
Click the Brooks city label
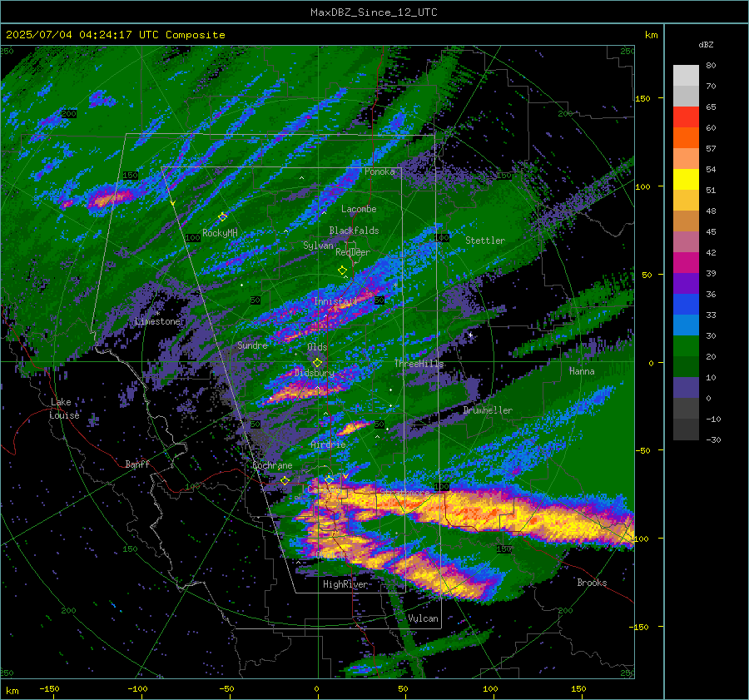tap(592, 583)
